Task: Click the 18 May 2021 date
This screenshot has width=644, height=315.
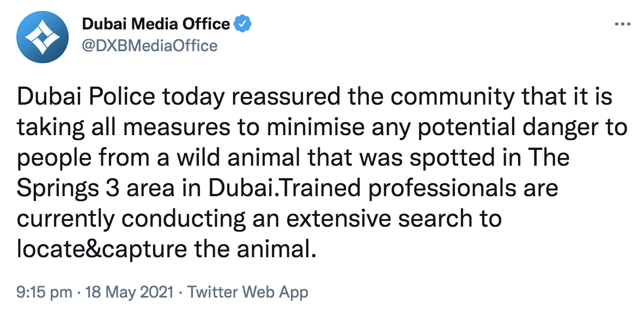Action: tap(129, 293)
